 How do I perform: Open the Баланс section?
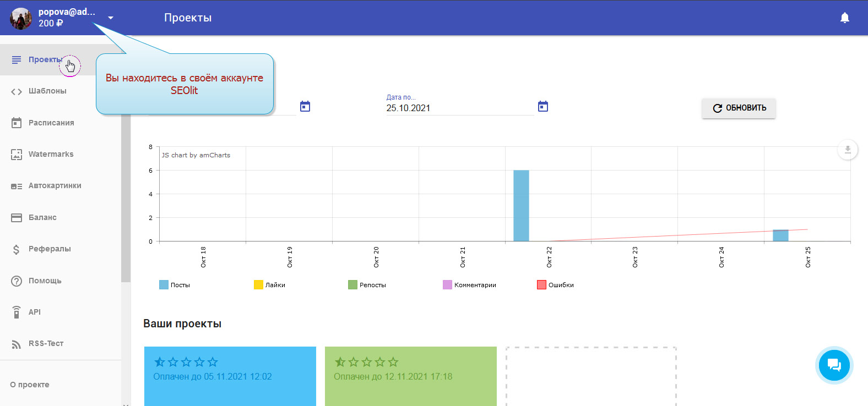click(42, 218)
